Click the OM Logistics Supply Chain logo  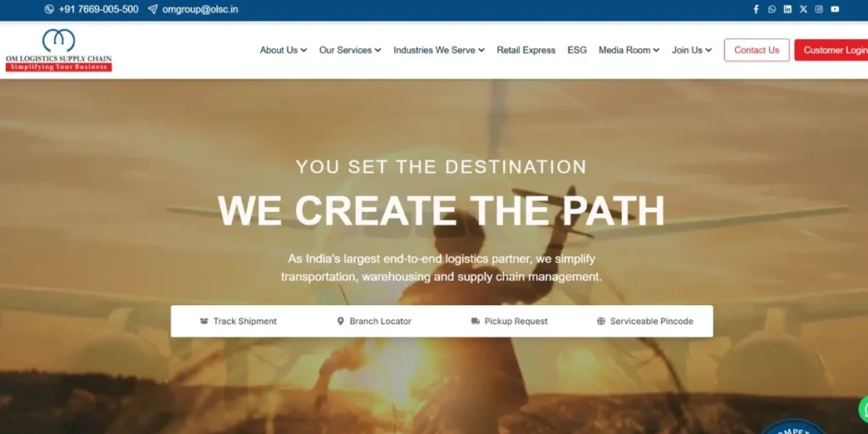click(x=58, y=50)
